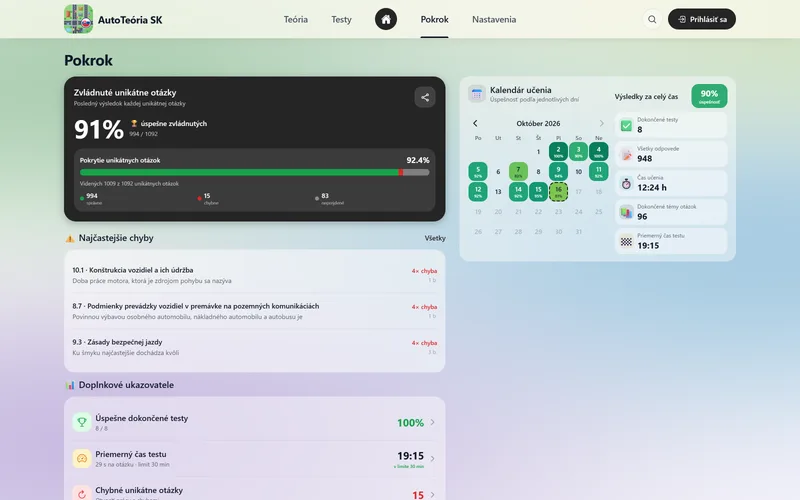This screenshot has height=500, width=800.
Task: Open the 8.7 Podmienky prevádzky vozidiel mistake row
Action: [255, 311]
